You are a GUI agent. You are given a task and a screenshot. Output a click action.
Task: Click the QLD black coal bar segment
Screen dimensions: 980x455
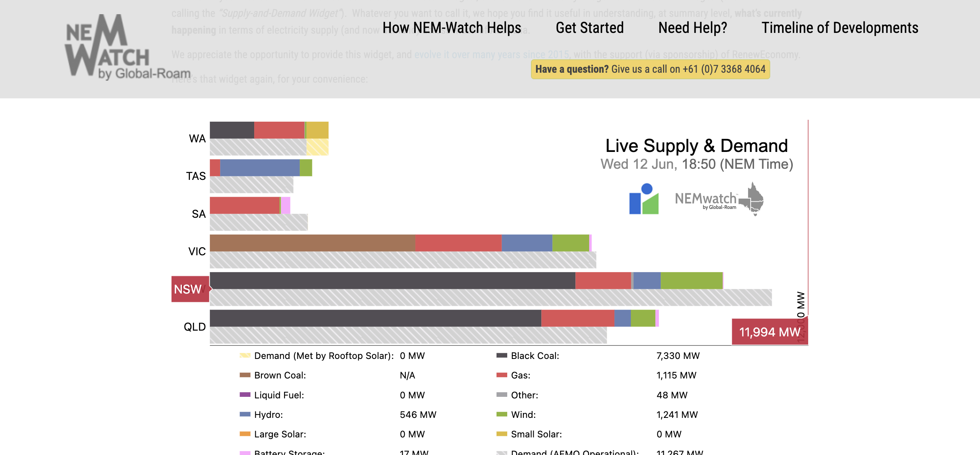[x=376, y=318]
